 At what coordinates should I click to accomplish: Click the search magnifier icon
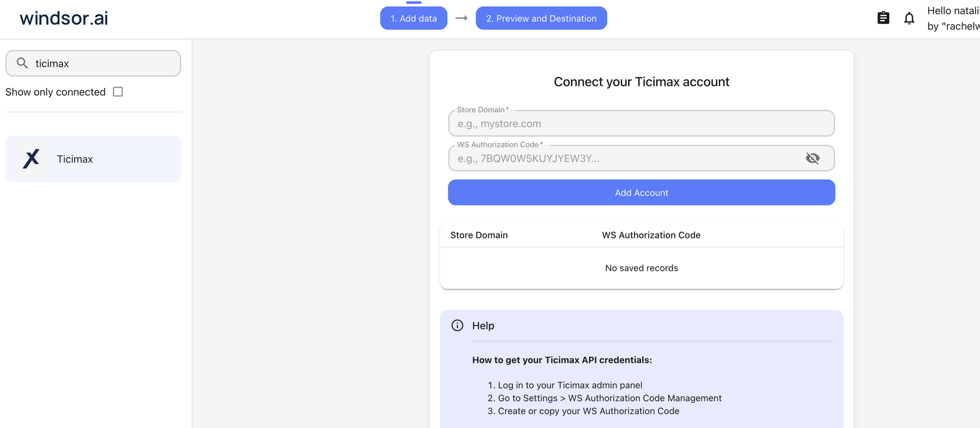[x=22, y=63]
